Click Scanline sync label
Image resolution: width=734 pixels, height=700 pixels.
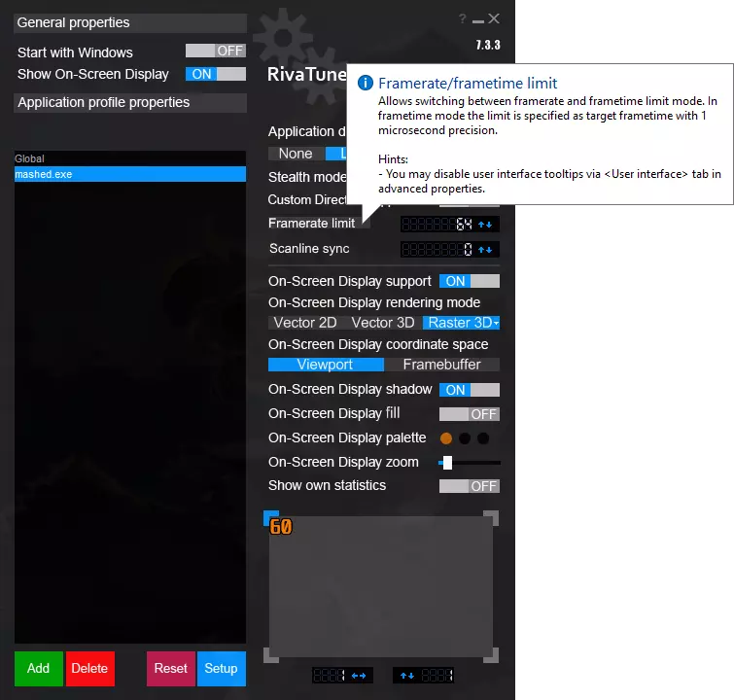coord(309,249)
